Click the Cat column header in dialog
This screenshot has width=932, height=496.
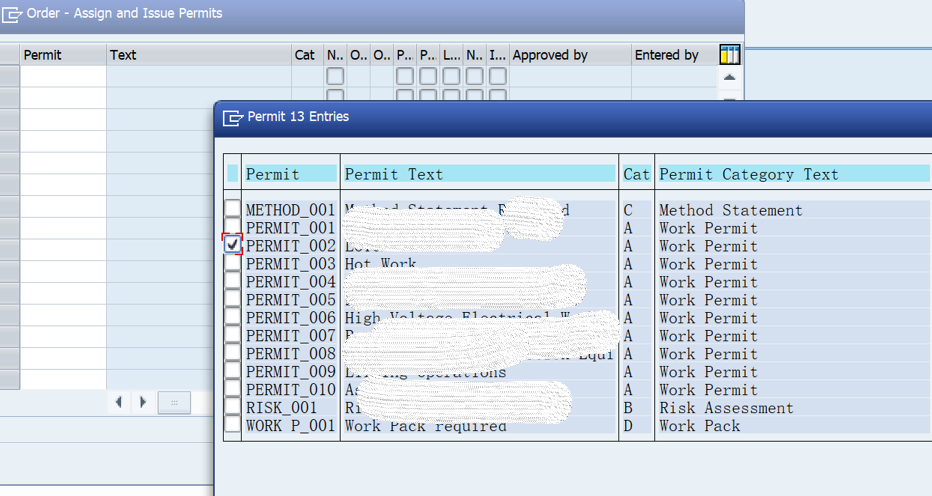pos(636,174)
